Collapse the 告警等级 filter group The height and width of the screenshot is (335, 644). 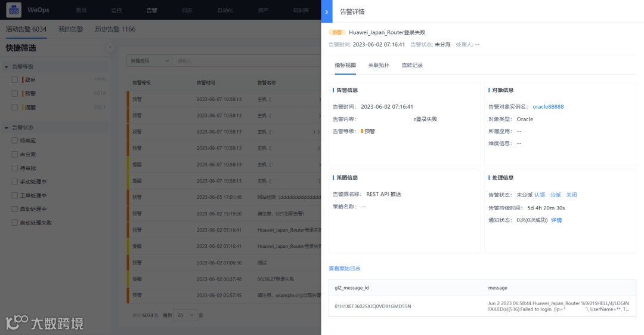click(6, 67)
